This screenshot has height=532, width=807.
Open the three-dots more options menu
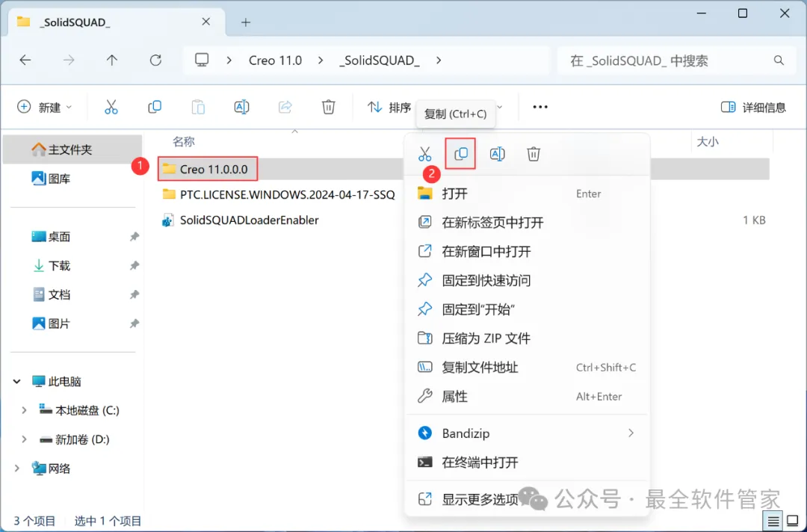tap(540, 107)
